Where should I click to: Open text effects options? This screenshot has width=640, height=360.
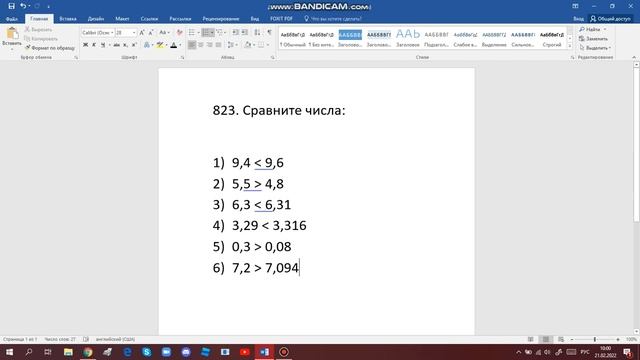147,45
